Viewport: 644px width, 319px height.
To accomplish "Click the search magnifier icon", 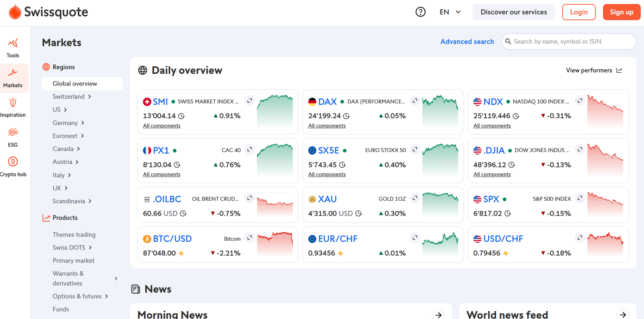I will (508, 41).
